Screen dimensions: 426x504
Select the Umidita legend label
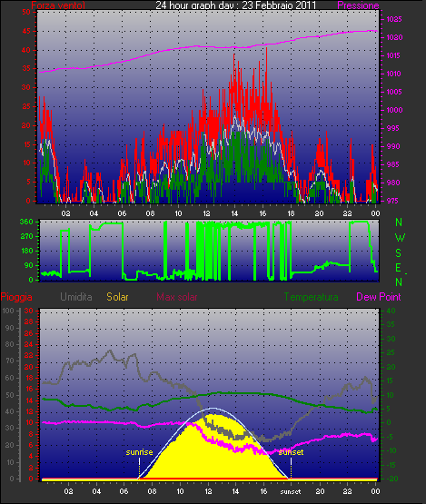(76, 297)
